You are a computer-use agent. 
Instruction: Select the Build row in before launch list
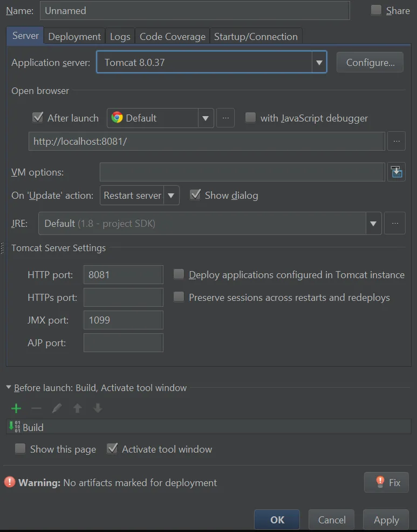pyautogui.click(x=209, y=427)
